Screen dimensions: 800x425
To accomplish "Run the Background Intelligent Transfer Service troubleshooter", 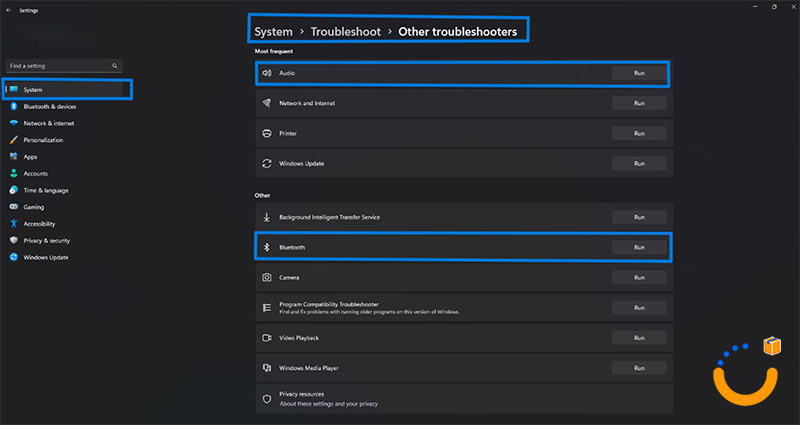I will [639, 217].
